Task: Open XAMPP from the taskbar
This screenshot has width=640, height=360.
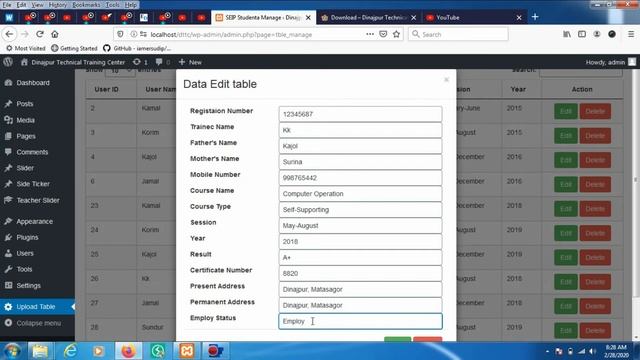Action: point(187,351)
